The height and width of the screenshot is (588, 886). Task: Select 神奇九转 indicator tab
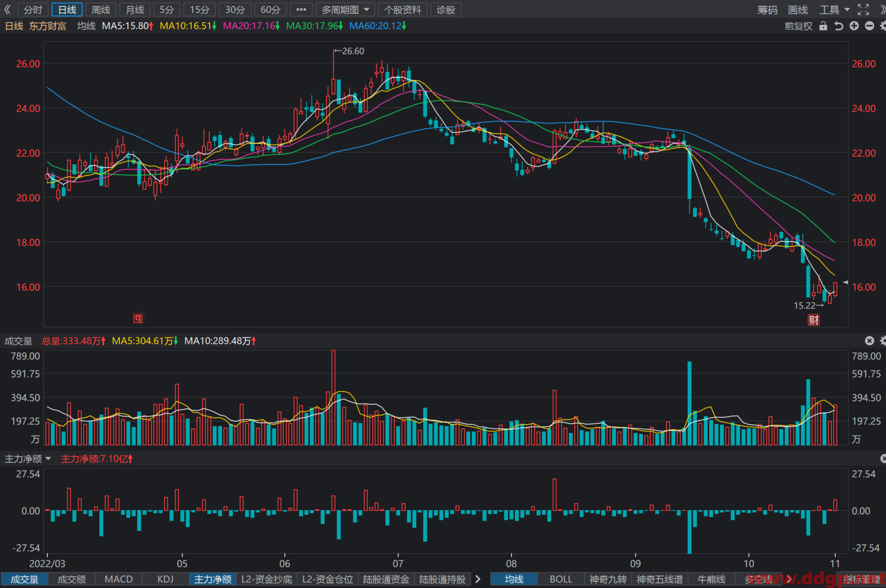point(608,579)
